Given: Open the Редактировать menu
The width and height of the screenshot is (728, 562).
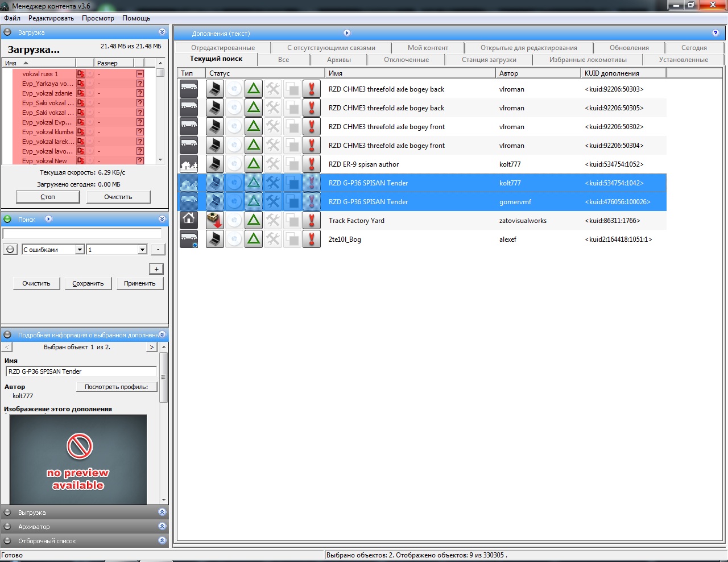Looking at the screenshot, I should [51, 18].
